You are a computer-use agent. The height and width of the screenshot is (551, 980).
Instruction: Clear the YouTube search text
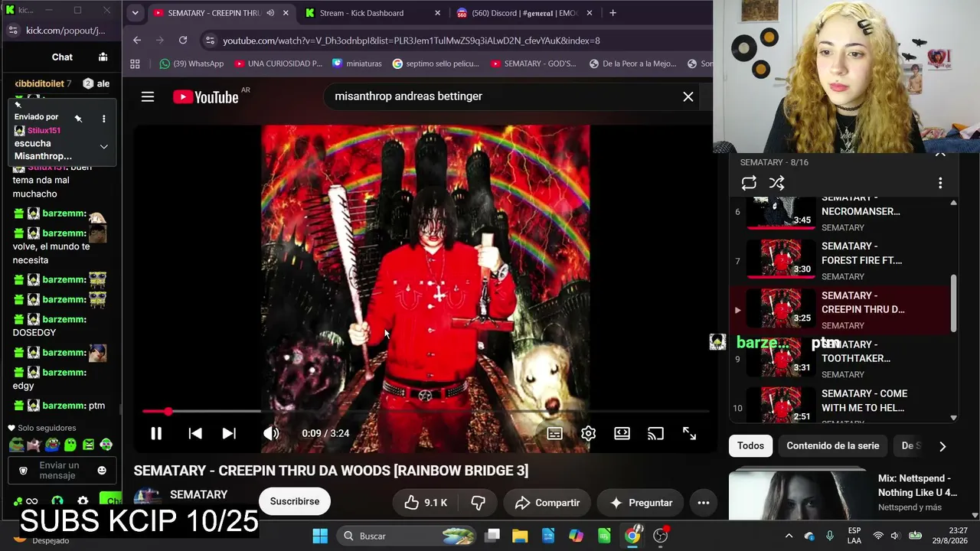(688, 96)
